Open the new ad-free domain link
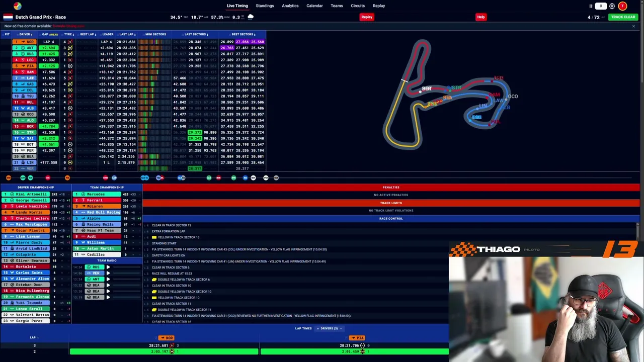The image size is (644, 362). [x=68, y=26]
